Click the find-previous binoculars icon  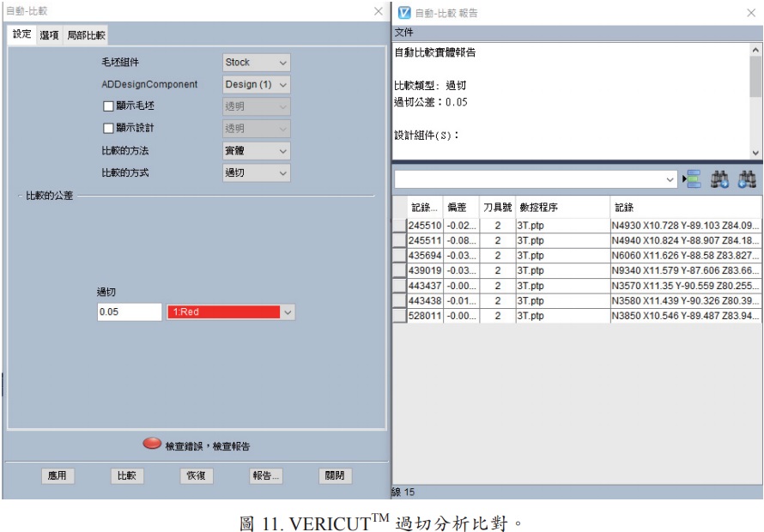[747, 179]
